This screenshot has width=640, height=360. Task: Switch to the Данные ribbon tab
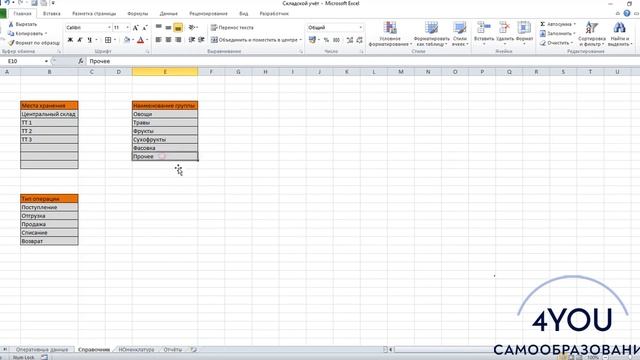(169, 13)
